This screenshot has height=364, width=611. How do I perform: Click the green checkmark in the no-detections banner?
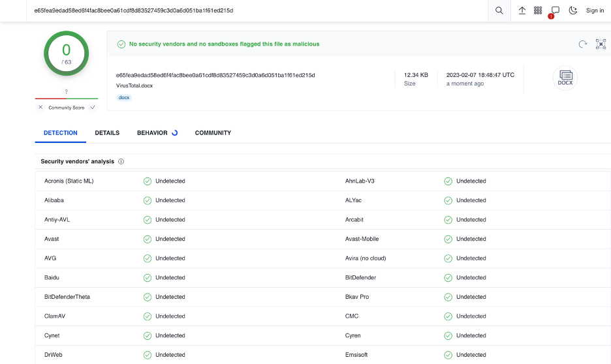121,44
